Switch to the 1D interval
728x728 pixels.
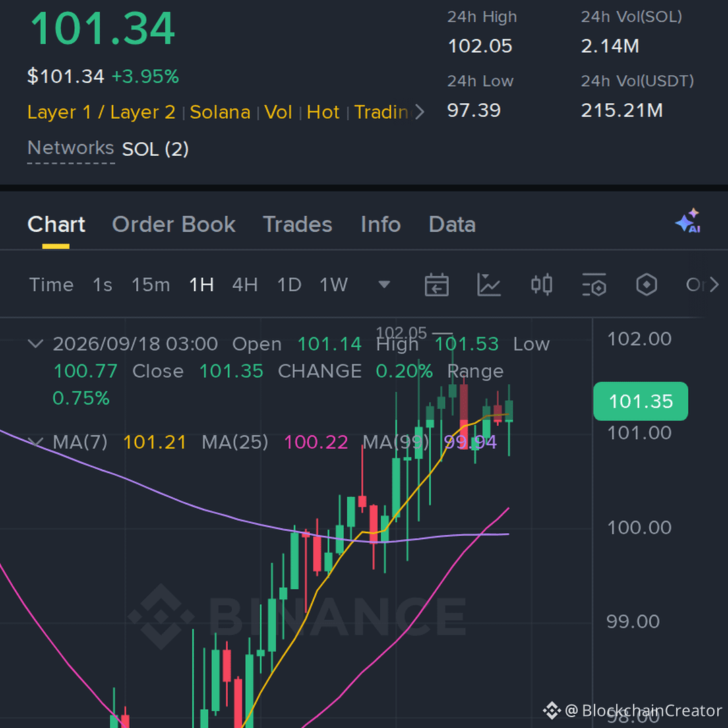[x=289, y=284]
